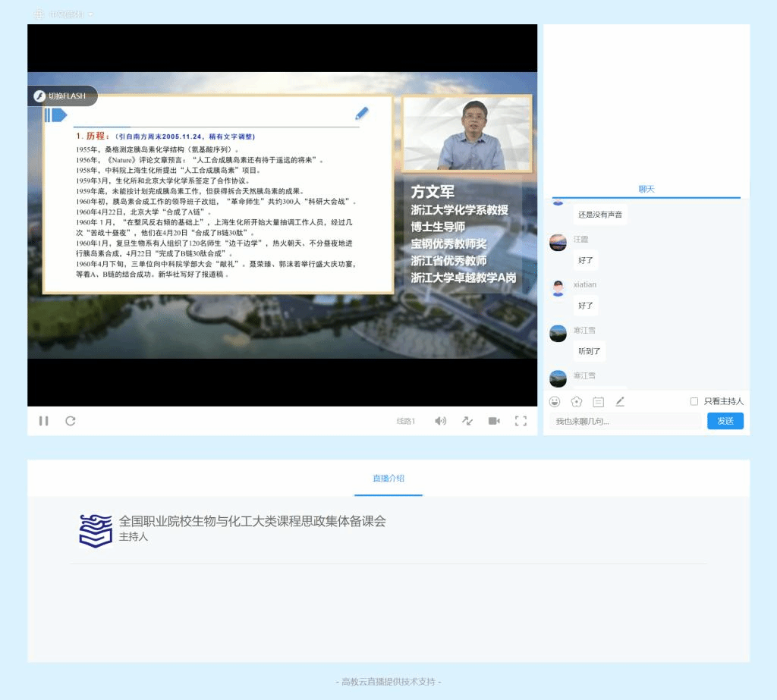Pause the live video playback
The image size is (777, 700).
click(44, 421)
